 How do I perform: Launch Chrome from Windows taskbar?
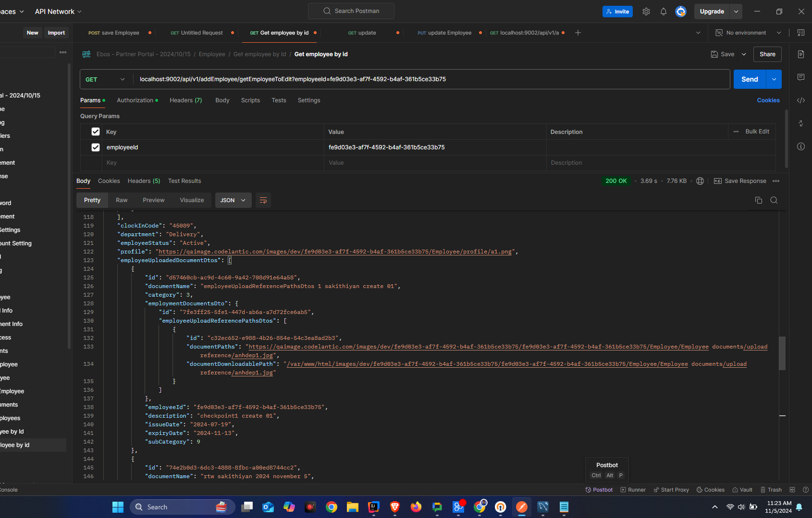tap(332, 507)
